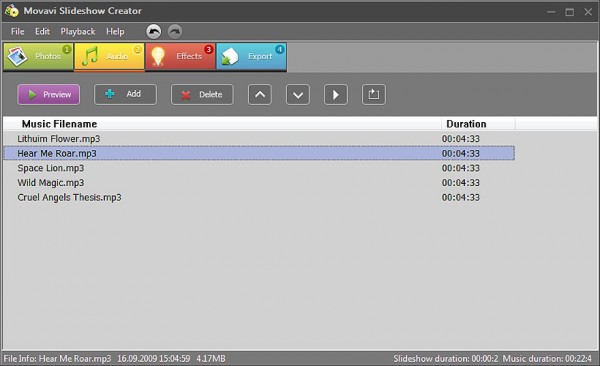Open the File menu
Screen dimensions: 600x366
(x=18, y=31)
